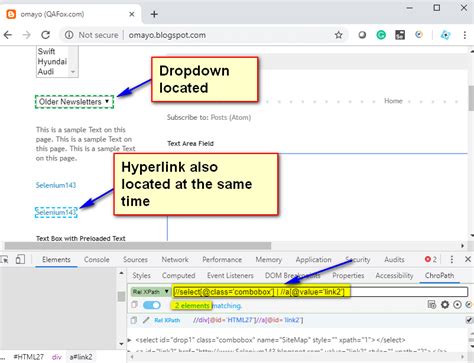Toggle the blue ChroPath switch
474x363 pixels.
point(152,305)
